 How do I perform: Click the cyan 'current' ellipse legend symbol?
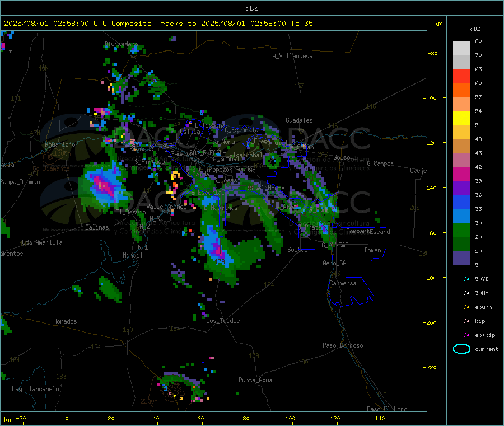pyautogui.click(x=461, y=349)
